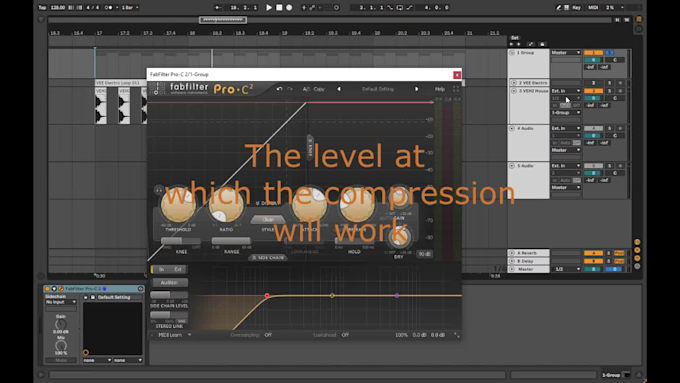Image resolution: width=680 pixels, height=383 pixels.
Task: Click the RATIO knob
Action: click(226, 206)
